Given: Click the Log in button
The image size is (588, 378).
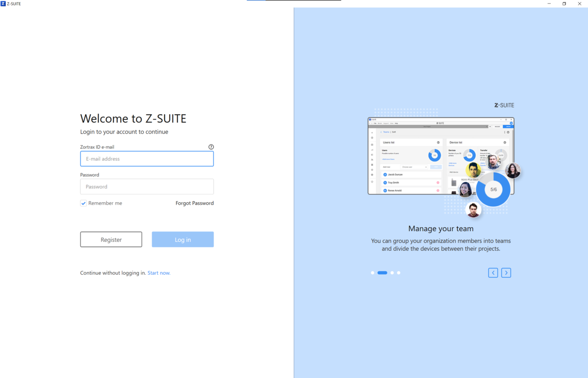Looking at the screenshot, I should click(x=183, y=239).
